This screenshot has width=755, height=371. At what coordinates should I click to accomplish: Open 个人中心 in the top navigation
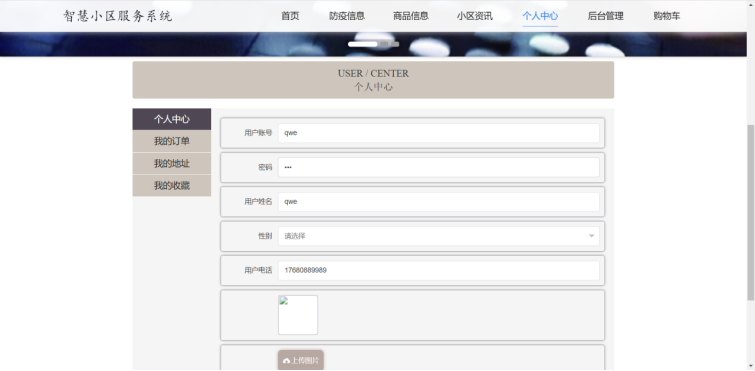pyautogui.click(x=540, y=16)
